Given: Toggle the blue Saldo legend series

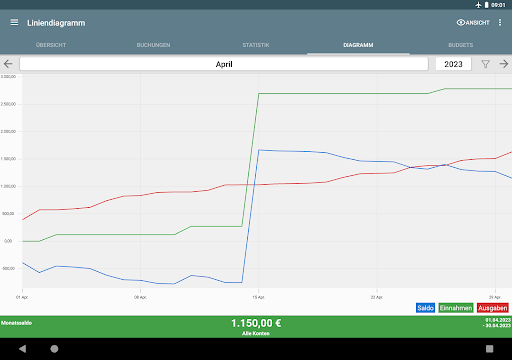Looking at the screenshot, I should (x=425, y=308).
